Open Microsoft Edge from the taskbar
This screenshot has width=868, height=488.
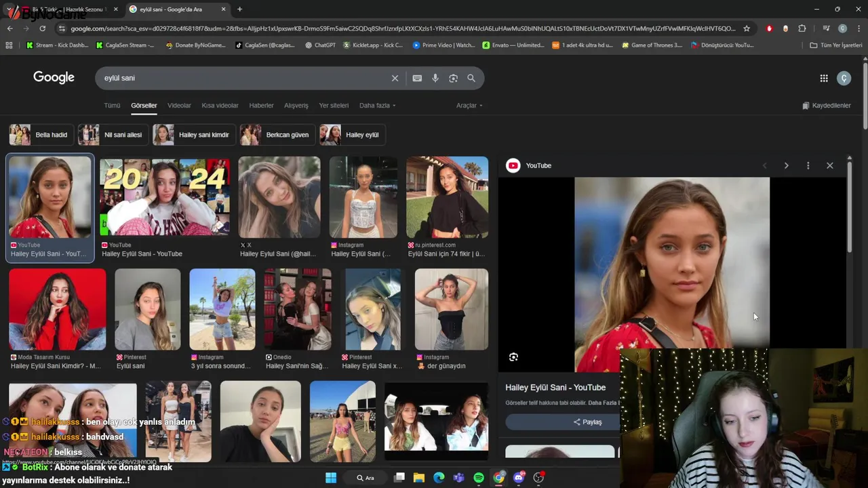tap(439, 478)
